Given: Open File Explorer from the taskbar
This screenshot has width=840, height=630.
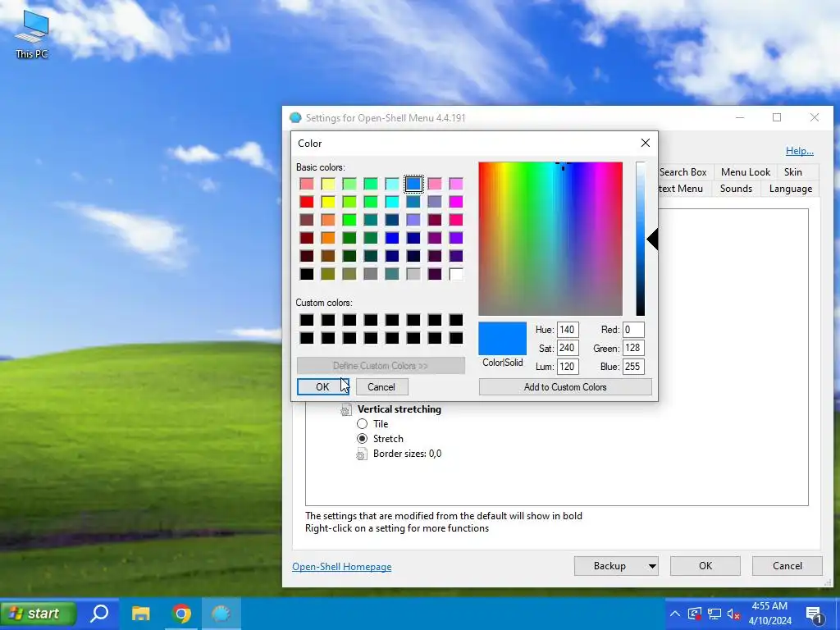Looking at the screenshot, I should [141, 614].
